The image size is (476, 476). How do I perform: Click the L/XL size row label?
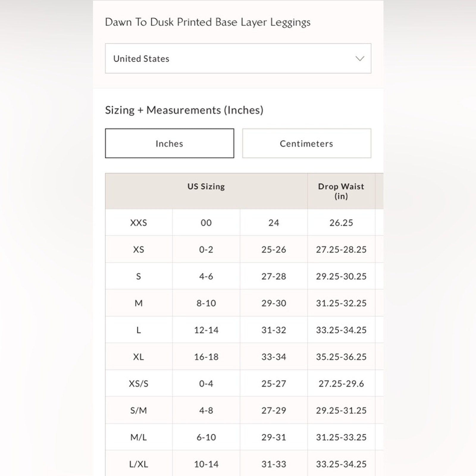click(x=138, y=464)
